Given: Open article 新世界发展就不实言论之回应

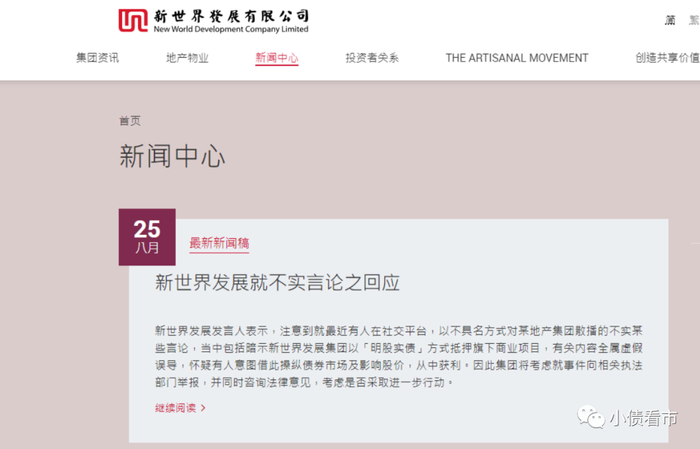Looking at the screenshot, I should (x=277, y=283).
